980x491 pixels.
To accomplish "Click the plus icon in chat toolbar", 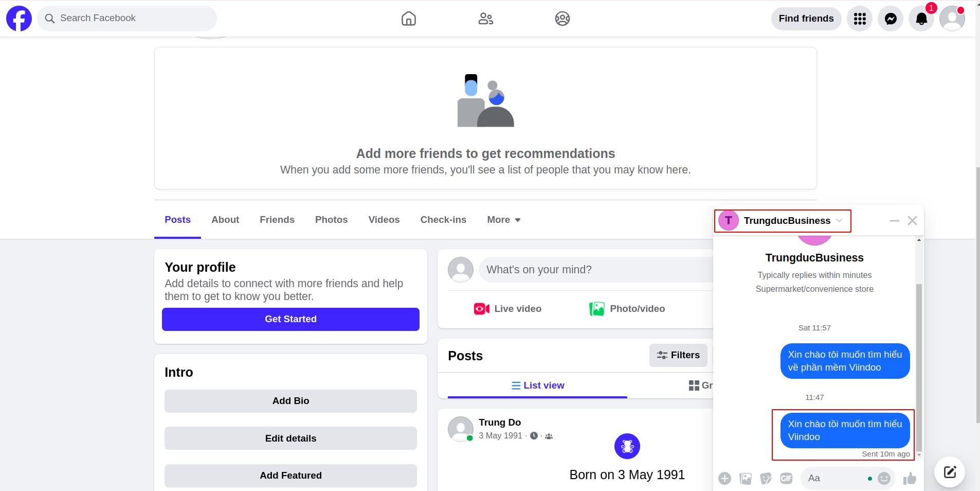I will pos(725,479).
